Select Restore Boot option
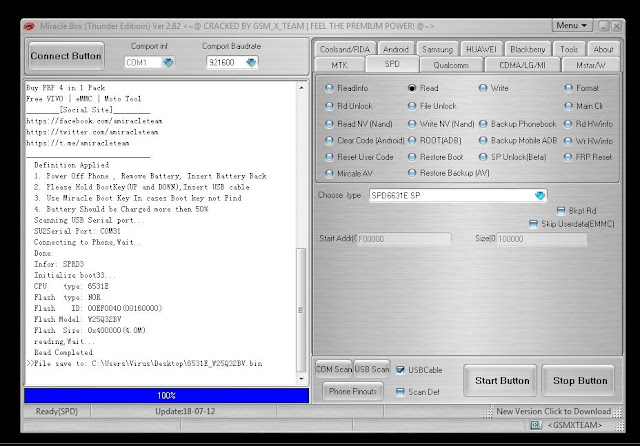Screen dimensions: 640x446 [x=436, y=157]
